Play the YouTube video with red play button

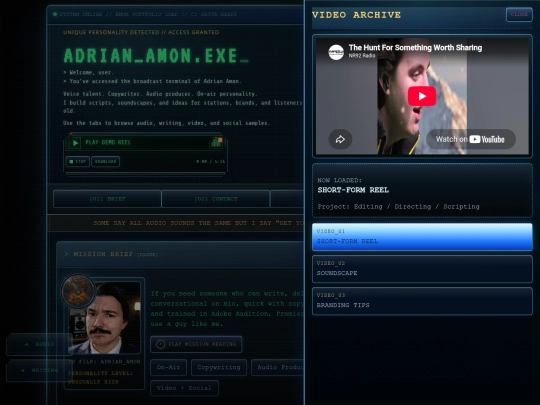point(422,96)
